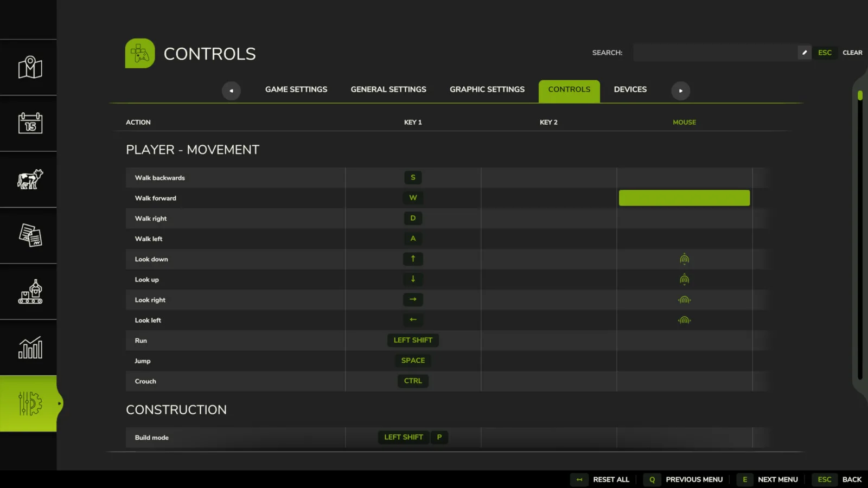Click the Left Shift binding for Run
This screenshot has height=488, width=868.
[413, 340]
